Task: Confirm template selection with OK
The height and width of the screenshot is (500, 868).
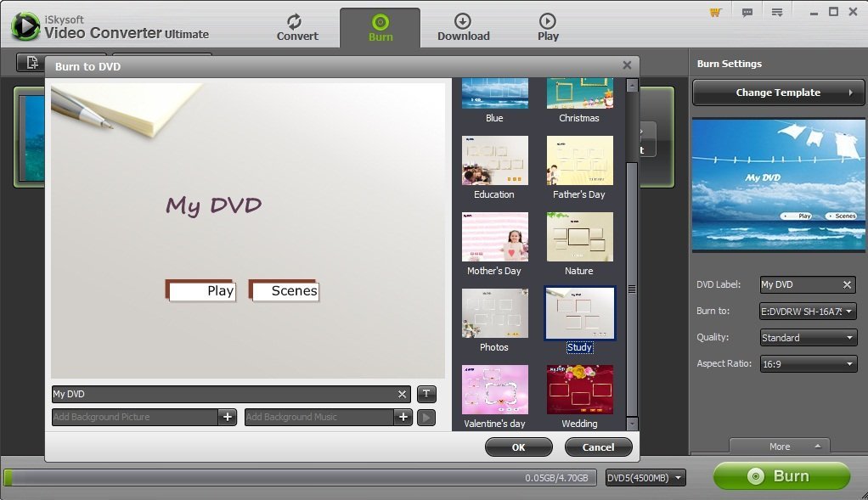Action: click(518, 447)
